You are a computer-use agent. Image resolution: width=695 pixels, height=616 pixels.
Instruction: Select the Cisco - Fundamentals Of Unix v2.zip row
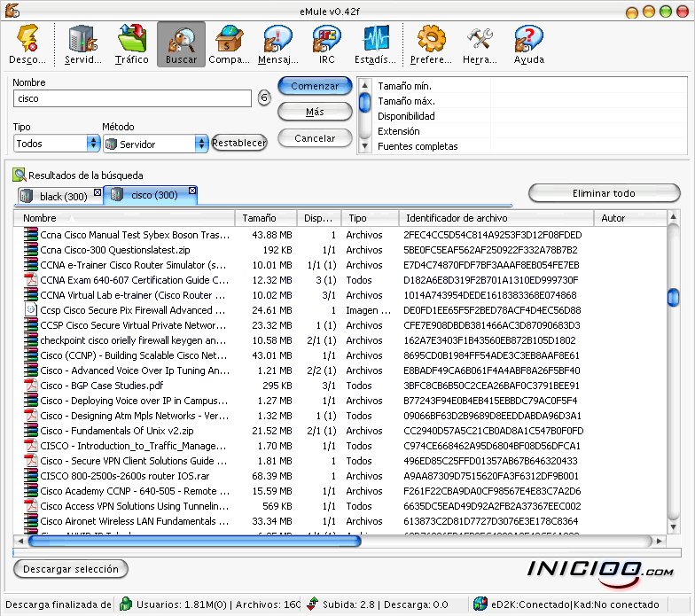(x=340, y=431)
